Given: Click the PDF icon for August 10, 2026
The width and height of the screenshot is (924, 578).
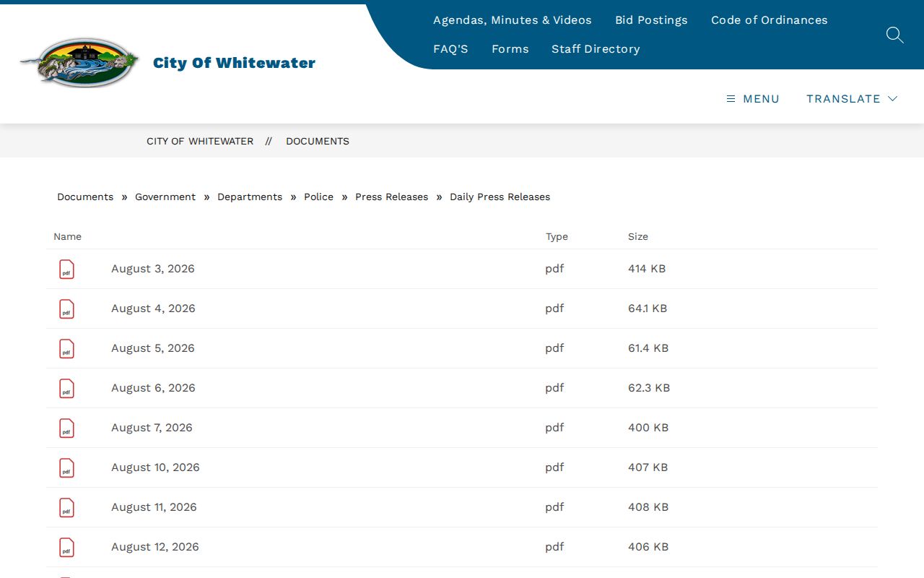Looking at the screenshot, I should [66, 468].
